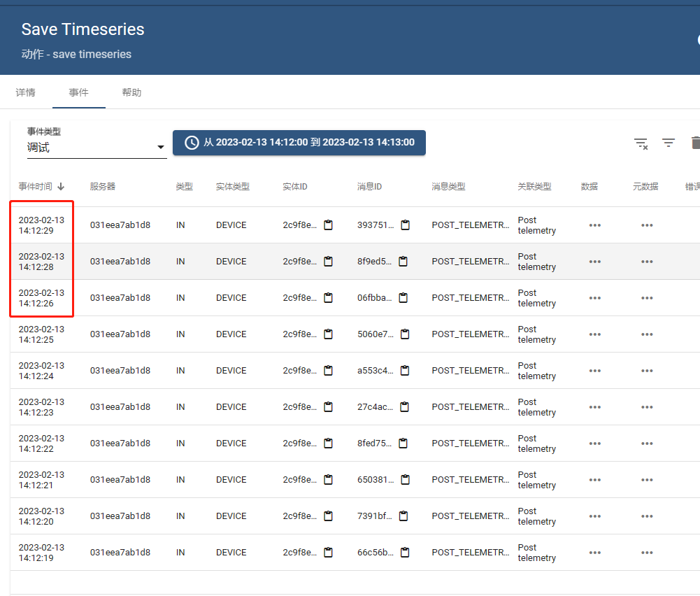This screenshot has width=700, height=596.
Task: Copy the message ID of the 14:12:29 event
Action: point(404,225)
